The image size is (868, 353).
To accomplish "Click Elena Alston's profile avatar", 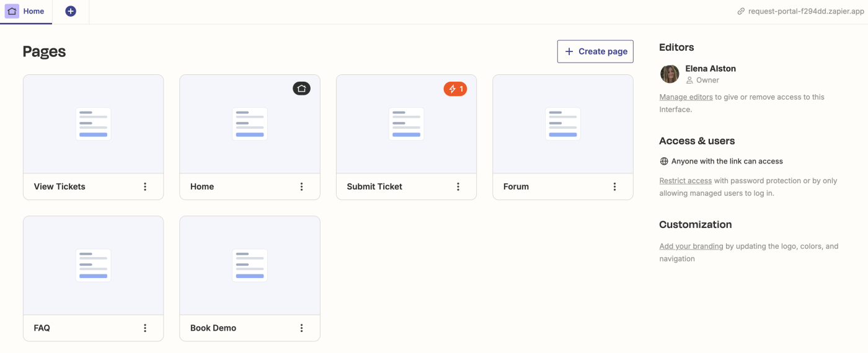I will tap(670, 74).
